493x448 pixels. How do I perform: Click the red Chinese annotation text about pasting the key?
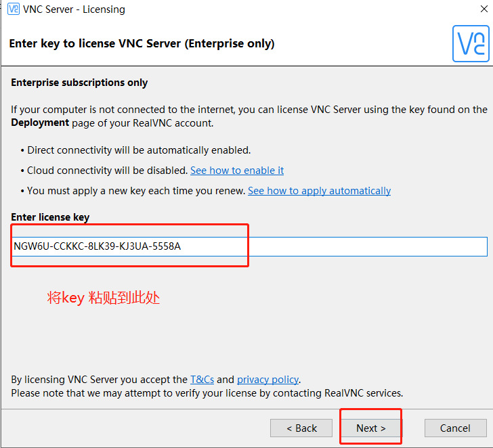click(x=104, y=298)
